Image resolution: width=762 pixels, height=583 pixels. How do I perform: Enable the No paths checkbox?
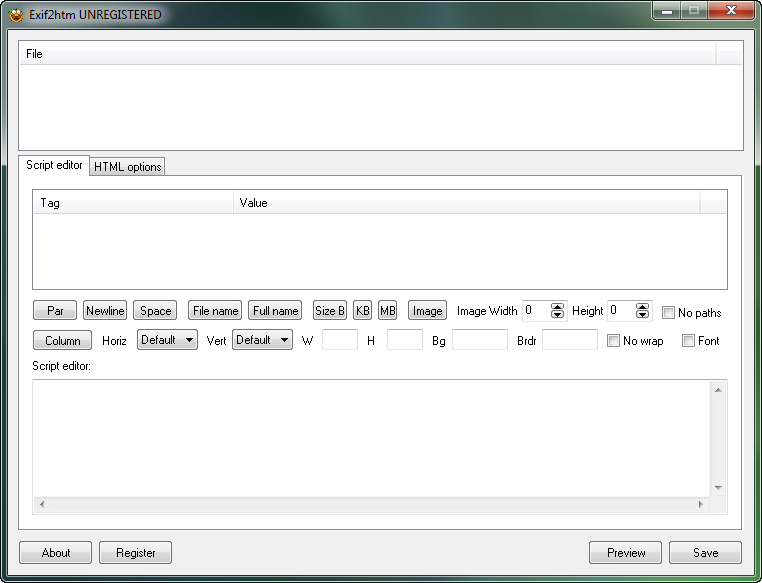click(669, 312)
